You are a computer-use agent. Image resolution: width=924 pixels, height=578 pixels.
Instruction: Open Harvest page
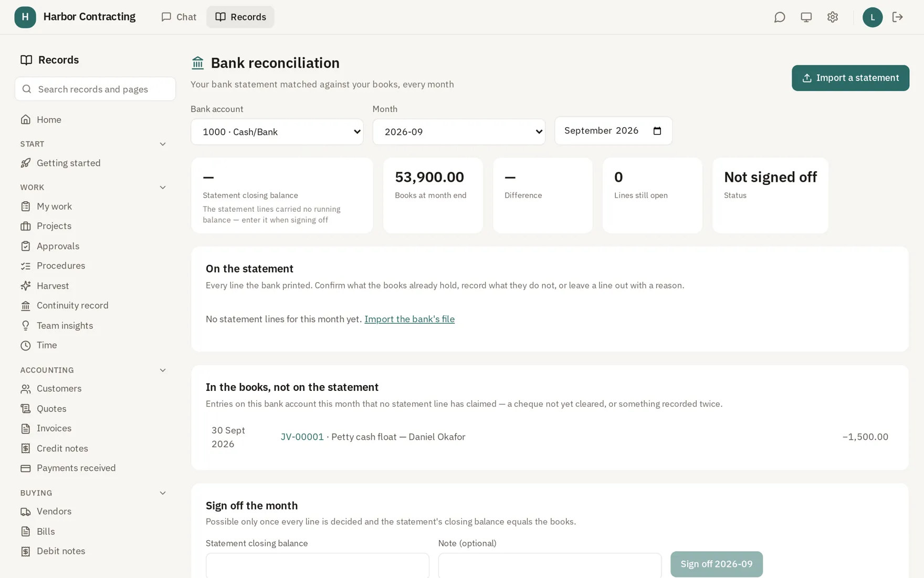point(95,286)
